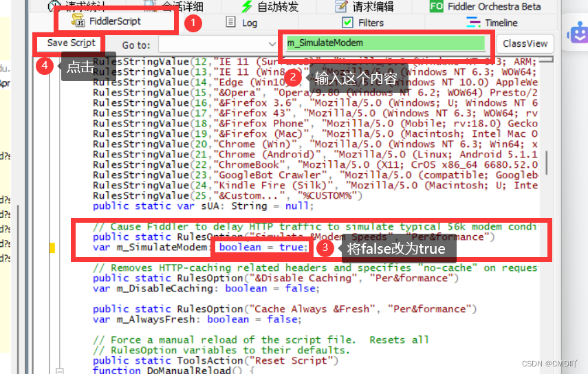Click the "false" value of m_DisableCaching
The height and width of the screenshot is (374, 588).
[300, 289]
